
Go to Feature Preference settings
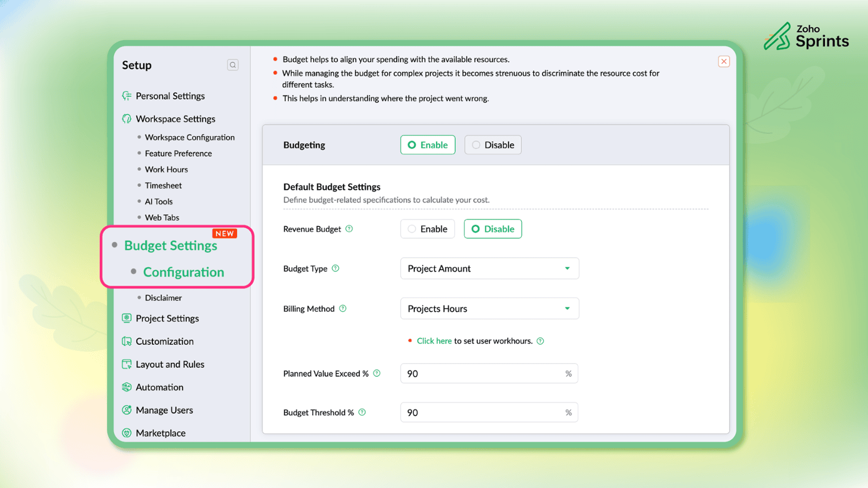tap(178, 153)
